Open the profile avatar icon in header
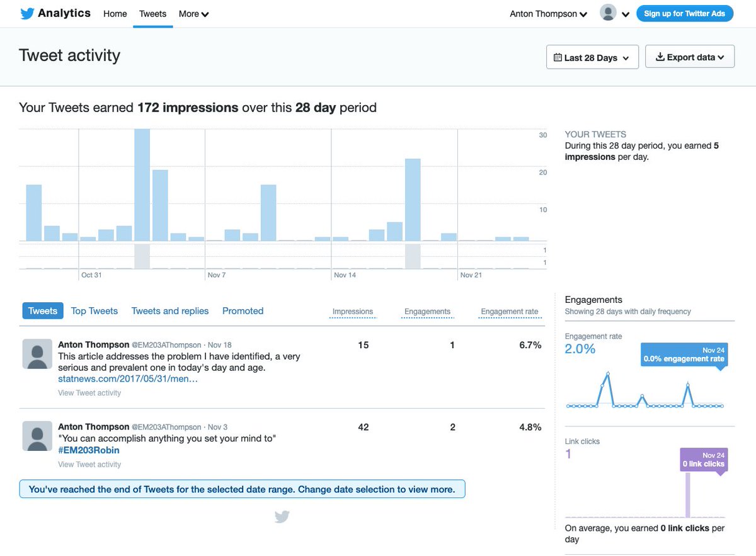The image size is (756, 556). coord(608,13)
